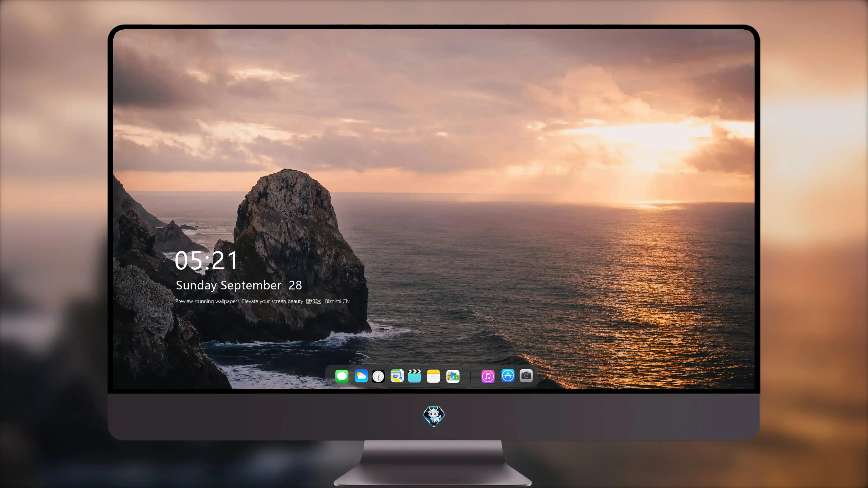
Task: Launch the pink iTunes Store app
Action: 488,376
